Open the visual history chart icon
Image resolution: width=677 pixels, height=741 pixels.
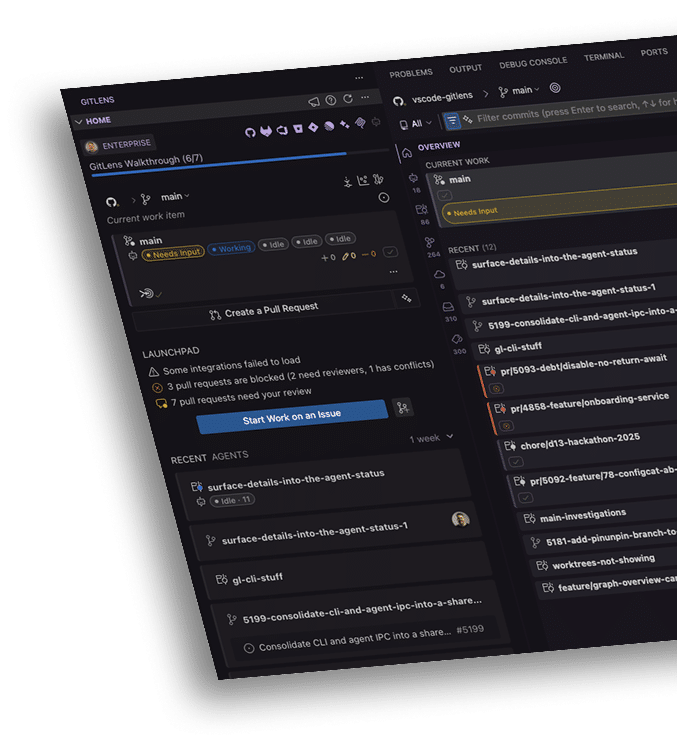click(x=363, y=181)
